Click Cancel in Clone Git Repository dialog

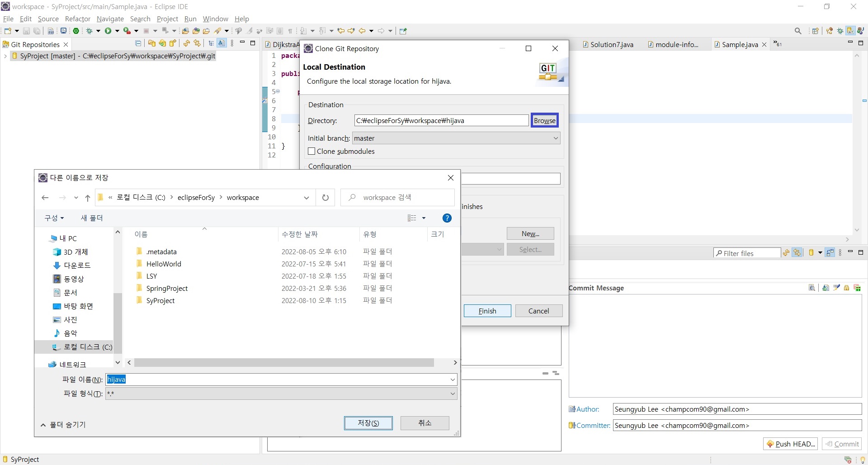(539, 311)
